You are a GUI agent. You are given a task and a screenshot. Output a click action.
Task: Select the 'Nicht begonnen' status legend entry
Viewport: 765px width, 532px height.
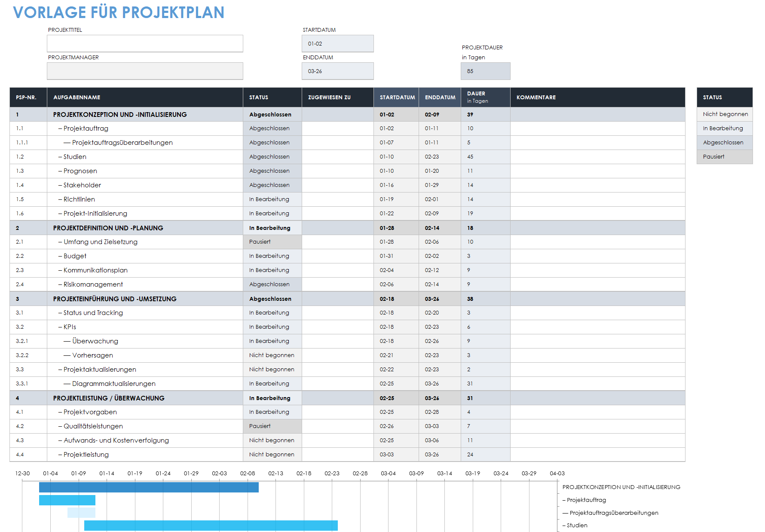click(x=725, y=114)
